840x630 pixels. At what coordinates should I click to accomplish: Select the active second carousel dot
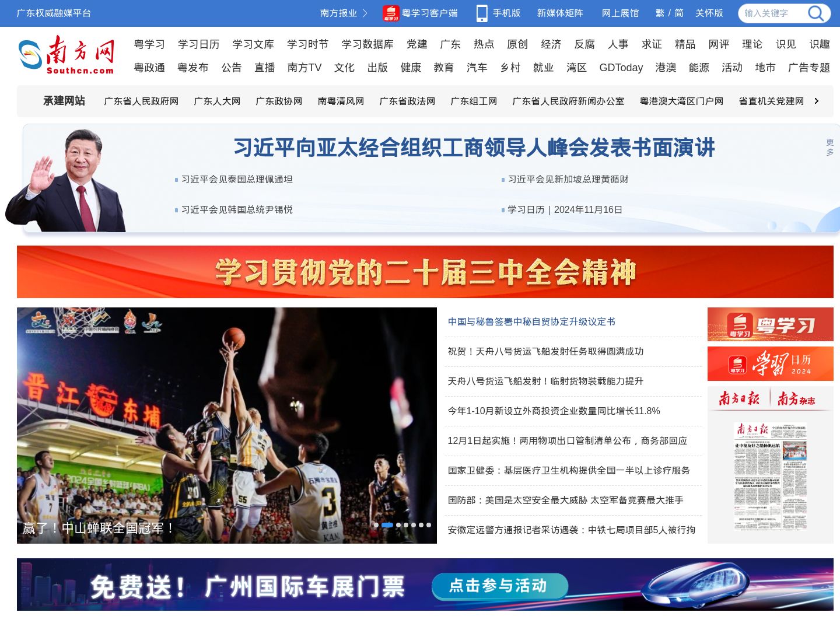(x=387, y=525)
